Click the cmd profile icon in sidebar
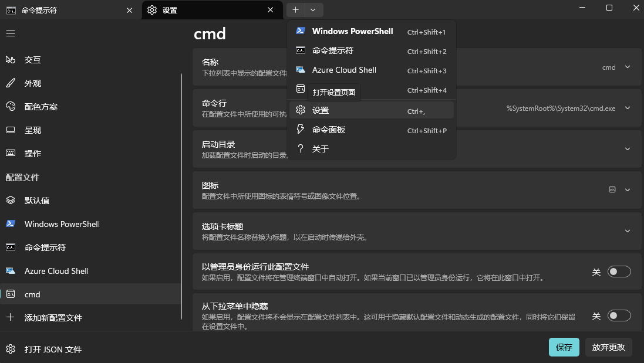The height and width of the screenshot is (363, 644). point(11,294)
